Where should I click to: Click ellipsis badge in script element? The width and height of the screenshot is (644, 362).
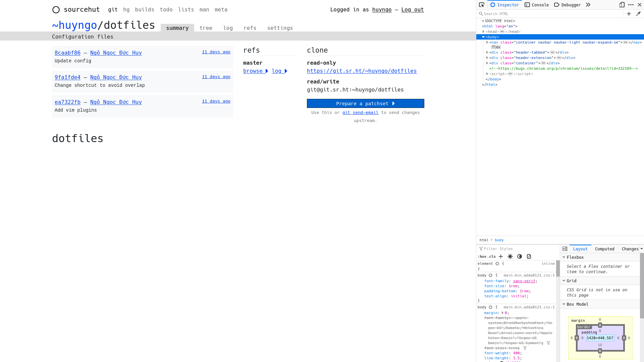click(x=510, y=74)
